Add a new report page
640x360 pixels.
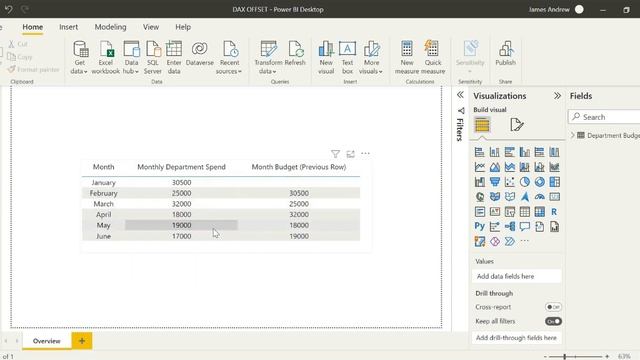pos(82,341)
